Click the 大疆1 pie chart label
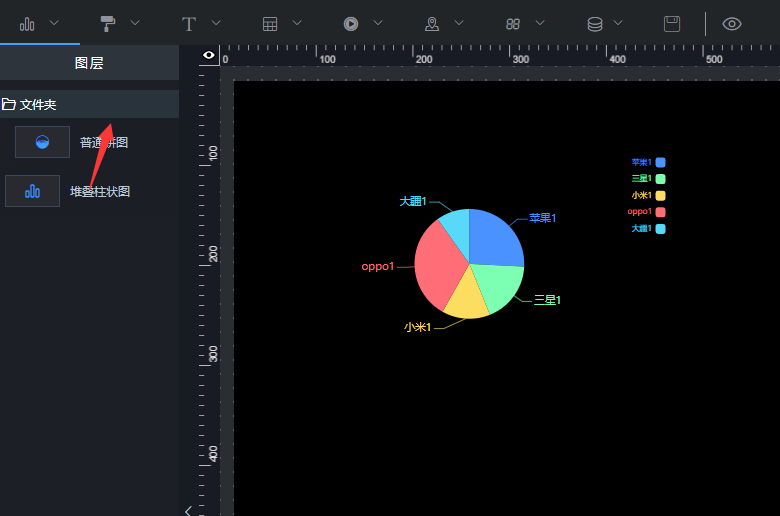The width and height of the screenshot is (780, 516). coord(413,202)
